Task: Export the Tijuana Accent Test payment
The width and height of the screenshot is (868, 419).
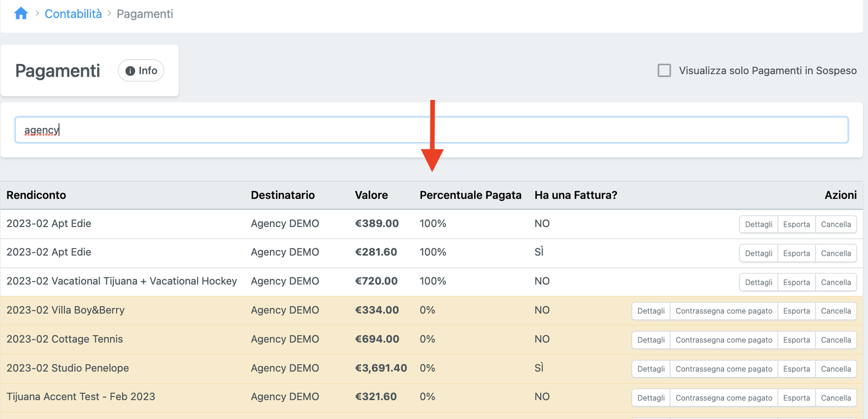Action: [x=796, y=398]
